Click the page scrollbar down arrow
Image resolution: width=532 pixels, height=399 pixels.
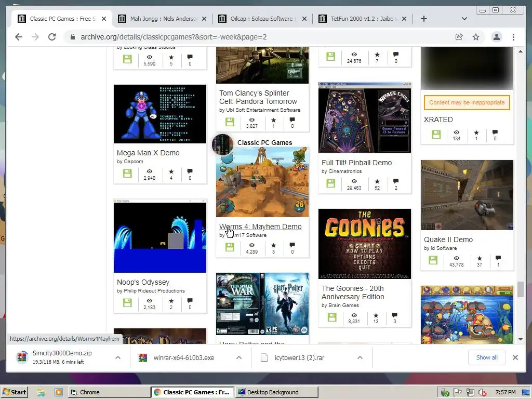tap(521, 339)
